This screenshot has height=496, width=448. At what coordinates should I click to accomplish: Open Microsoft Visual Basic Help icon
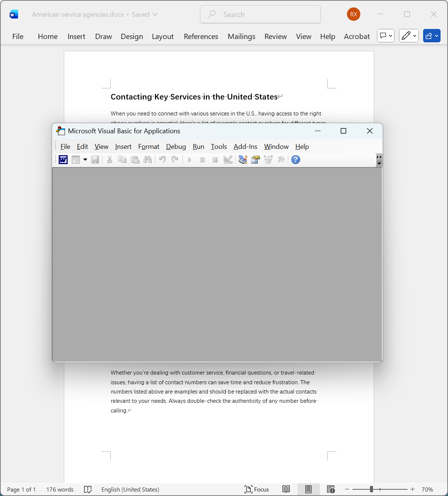coord(295,160)
